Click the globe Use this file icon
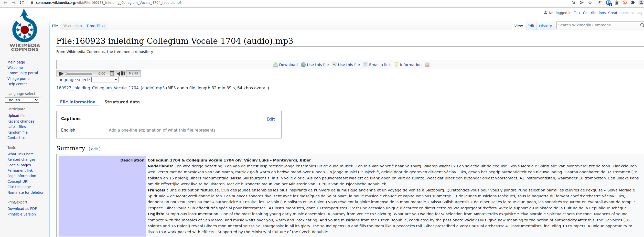 [303, 65]
